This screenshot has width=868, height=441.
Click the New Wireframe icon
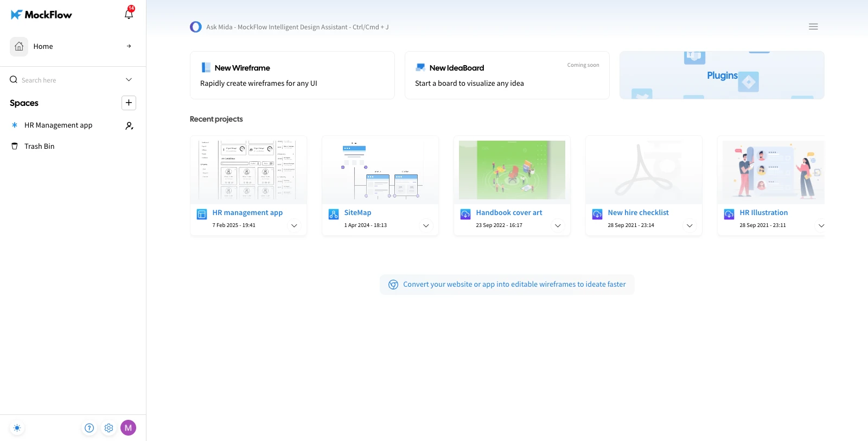tap(206, 67)
